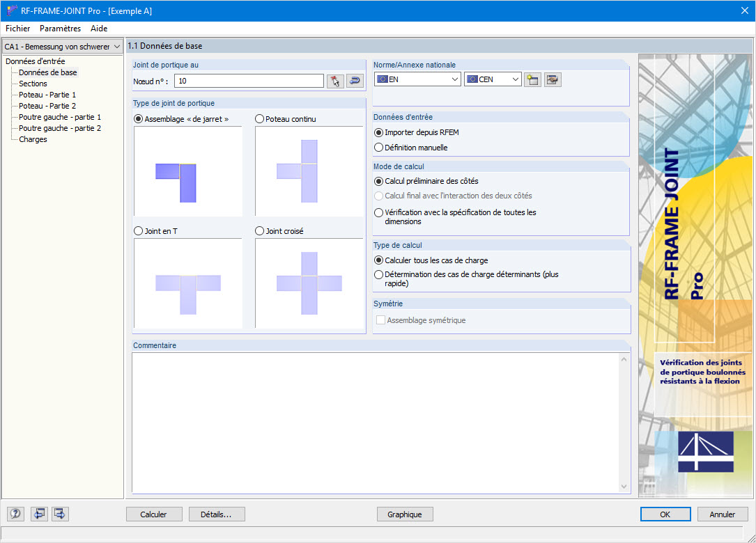The height and width of the screenshot is (543, 756).
Task: Open Sections in navigator tree
Action: point(33,84)
